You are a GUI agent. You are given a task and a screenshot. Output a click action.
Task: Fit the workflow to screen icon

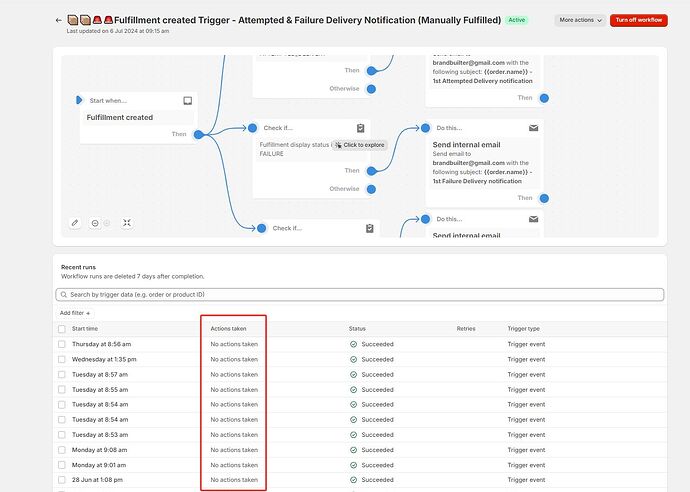click(127, 223)
